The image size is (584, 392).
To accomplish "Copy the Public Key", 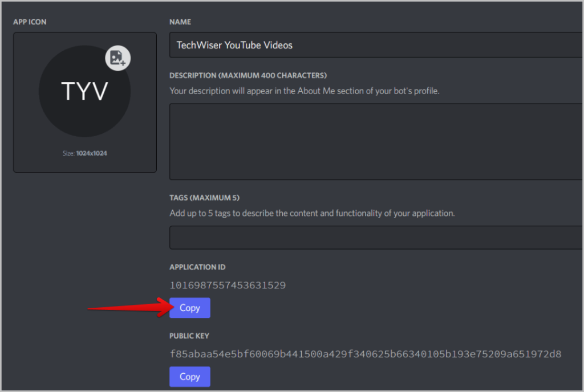I will tap(190, 377).
